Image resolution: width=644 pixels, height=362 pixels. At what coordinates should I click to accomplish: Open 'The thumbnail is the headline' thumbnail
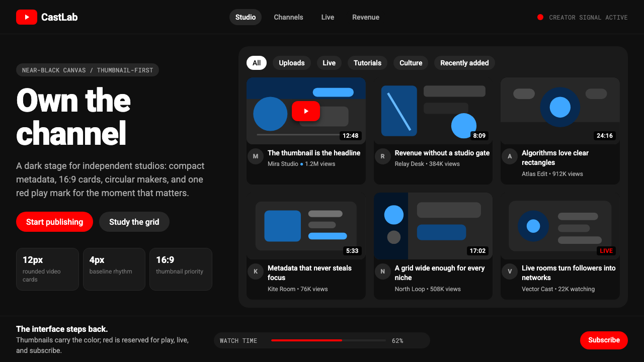(306, 111)
